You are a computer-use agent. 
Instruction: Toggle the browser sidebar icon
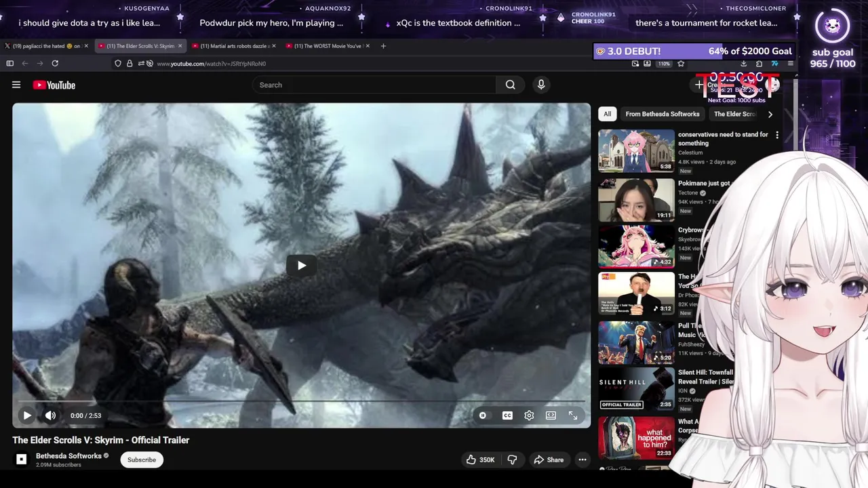click(x=9, y=63)
